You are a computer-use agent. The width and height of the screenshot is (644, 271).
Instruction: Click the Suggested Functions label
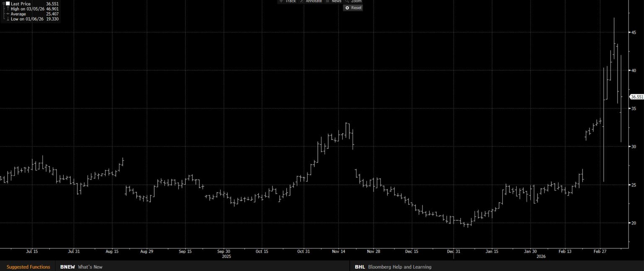(28, 267)
